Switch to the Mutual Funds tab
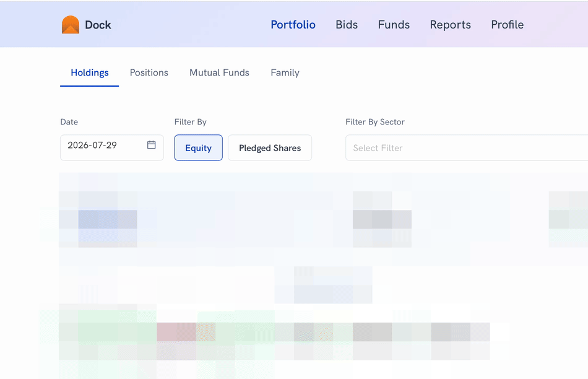The width and height of the screenshot is (588, 379). pos(219,73)
